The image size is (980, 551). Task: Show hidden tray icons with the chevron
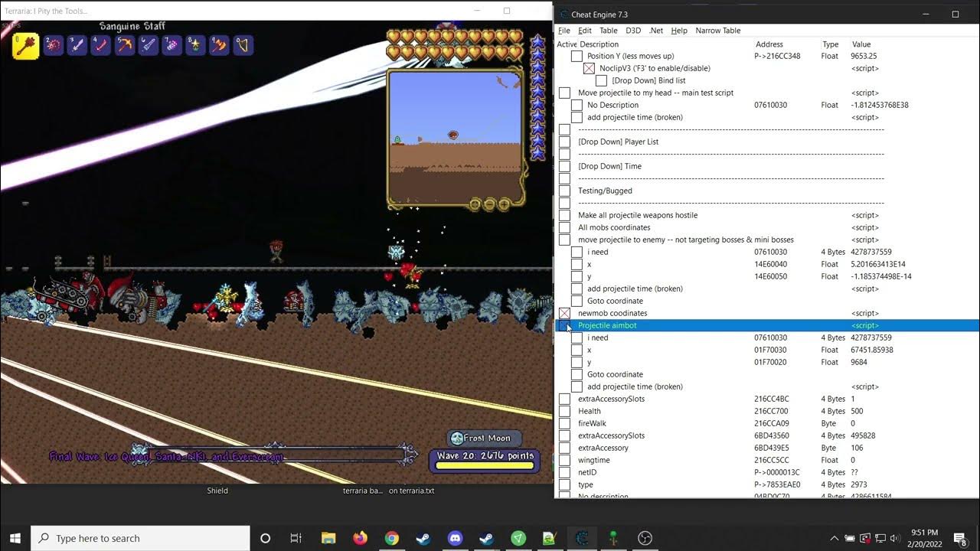tap(835, 538)
